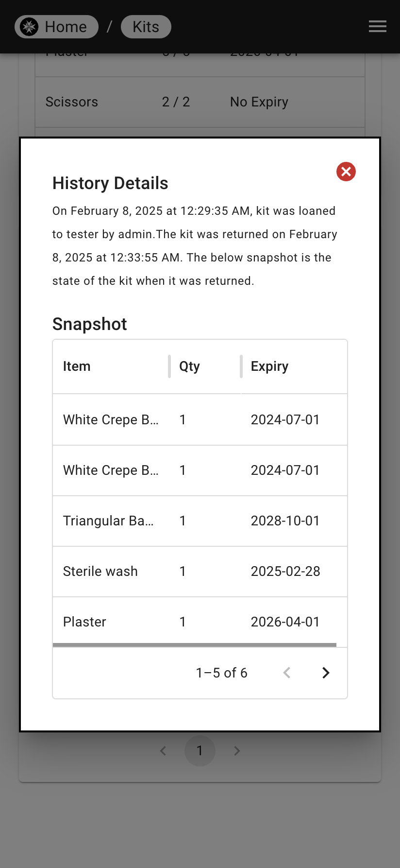Sort by Item column header
Viewport: 400px width, 868px height.
pyautogui.click(x=77, y=366)
